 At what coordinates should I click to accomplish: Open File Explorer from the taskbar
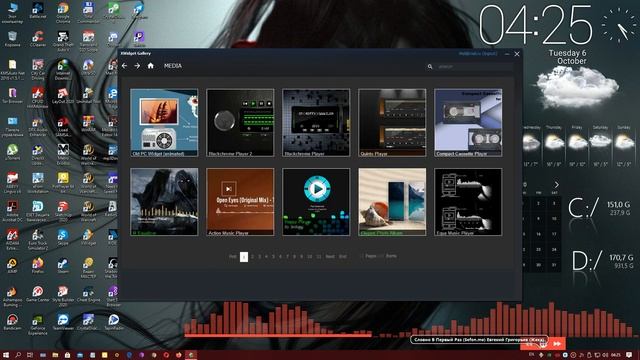tap(55, 355)
